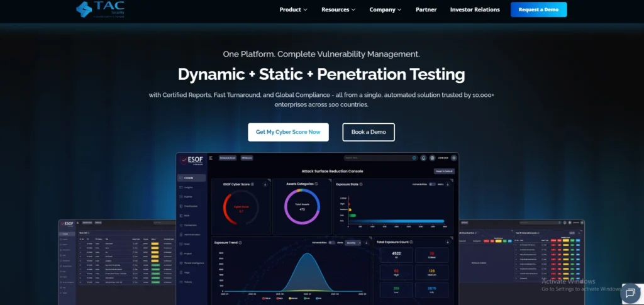Click the 3976 Info exposure tile

click(431, 291)
